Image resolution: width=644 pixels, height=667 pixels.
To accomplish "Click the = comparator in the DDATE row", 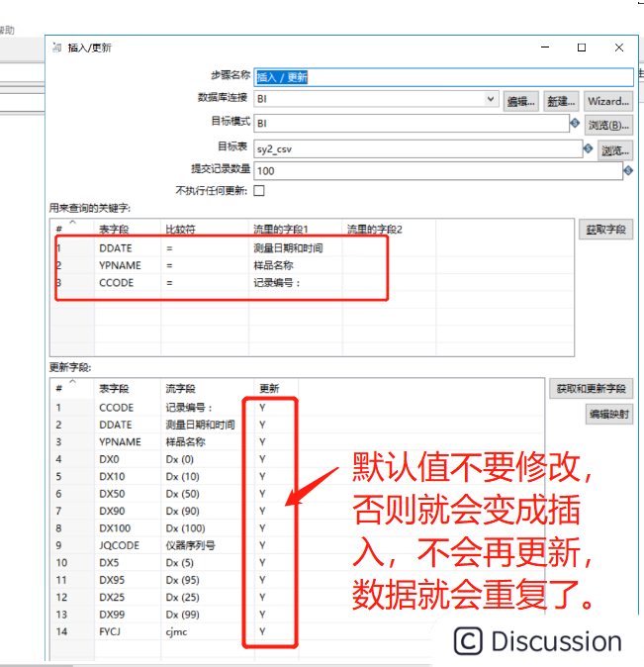I will click(169, 248).
